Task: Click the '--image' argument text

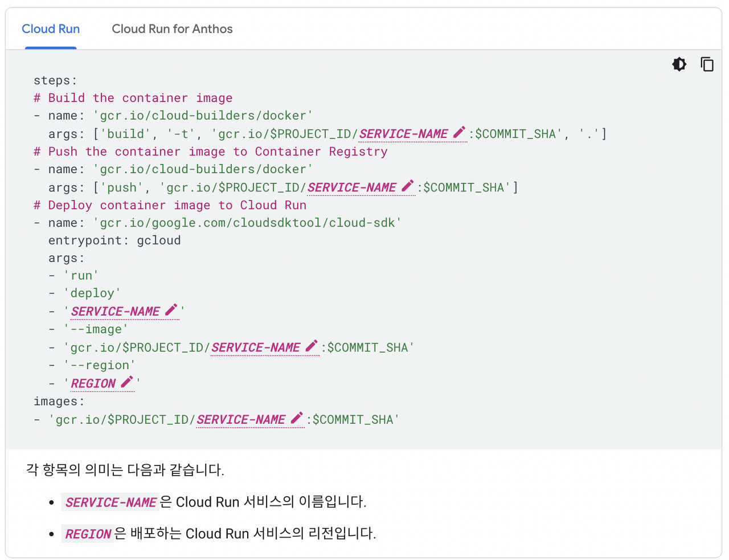Action: coord(96,329)
